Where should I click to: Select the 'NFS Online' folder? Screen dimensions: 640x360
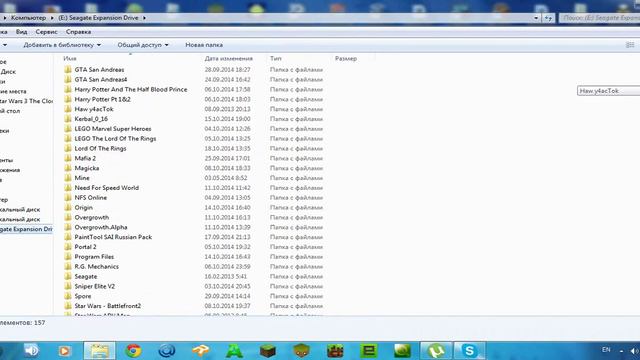click(x=91, y=198)
